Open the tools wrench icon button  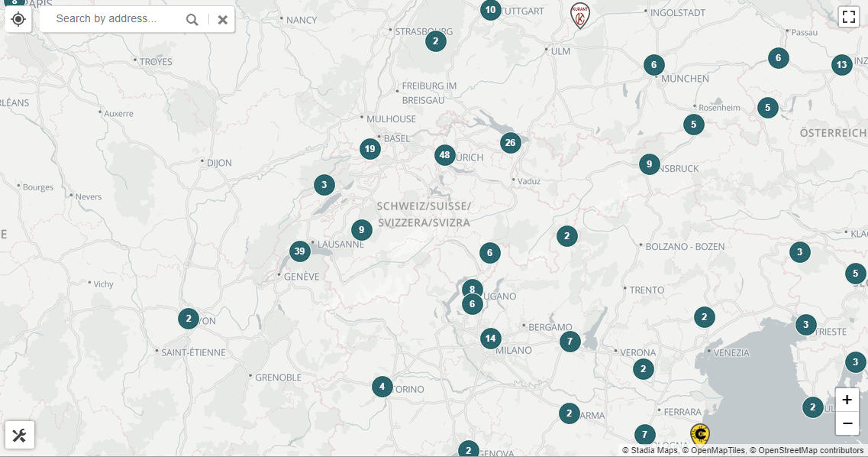pos(20,436)
